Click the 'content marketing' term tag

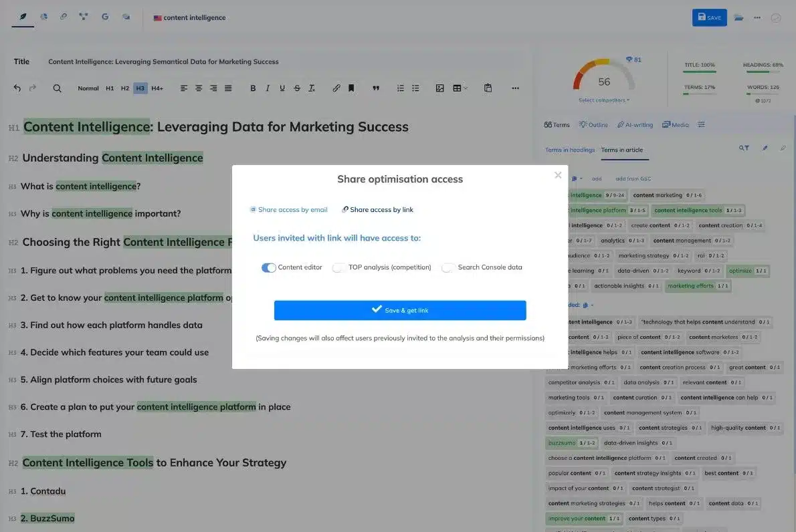coord(667,194)
